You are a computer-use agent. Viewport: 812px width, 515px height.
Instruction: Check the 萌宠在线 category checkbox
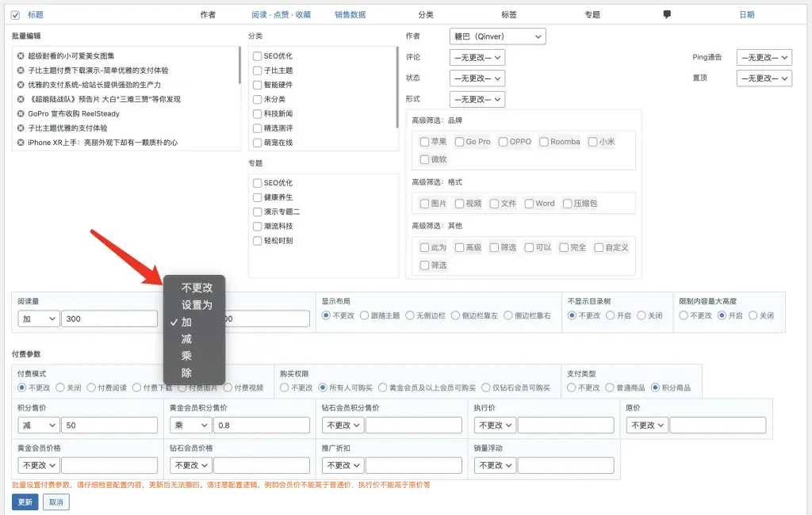pyautogui.click(x=258, y=143)
